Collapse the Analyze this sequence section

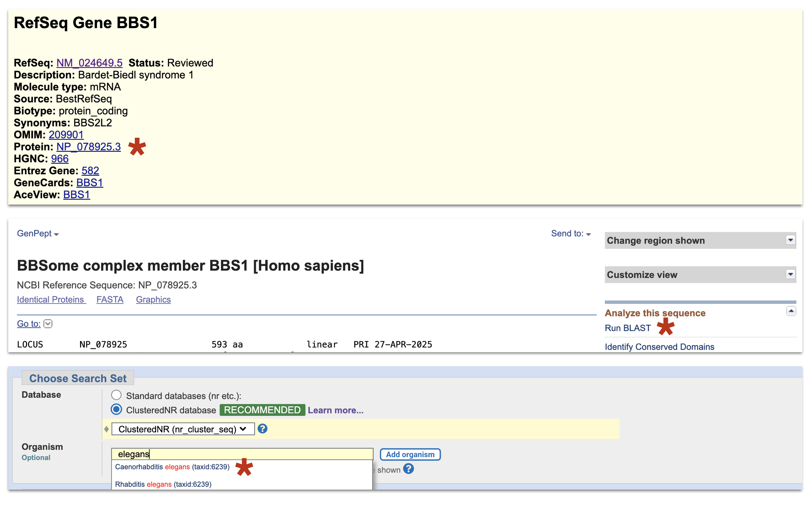(x=791, y=311)
